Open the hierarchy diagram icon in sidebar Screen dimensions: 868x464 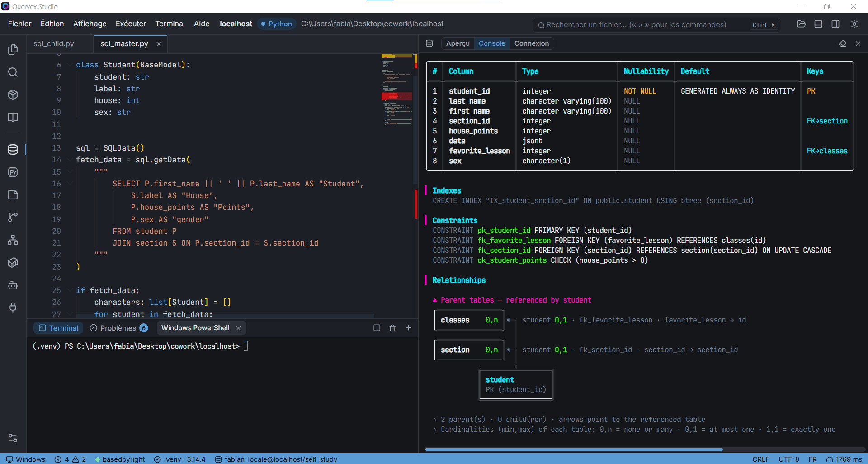click(13, 240)
